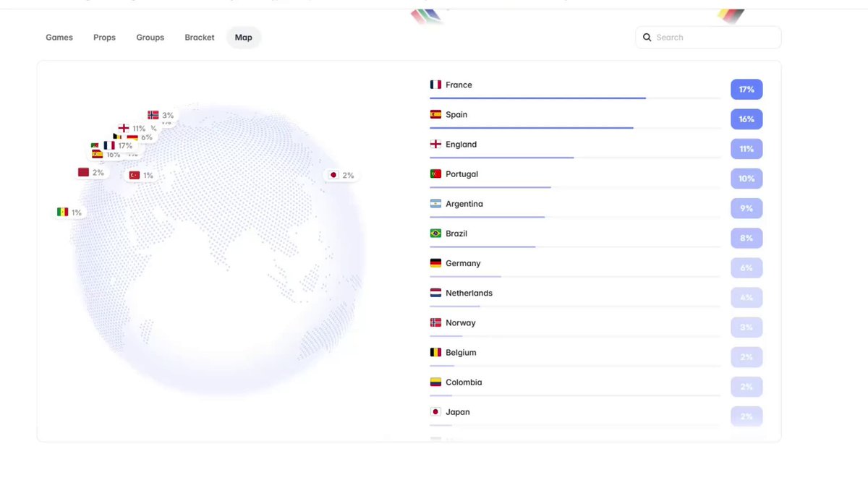
Task: Click France's 17% odds button
Action: point(746,89)
